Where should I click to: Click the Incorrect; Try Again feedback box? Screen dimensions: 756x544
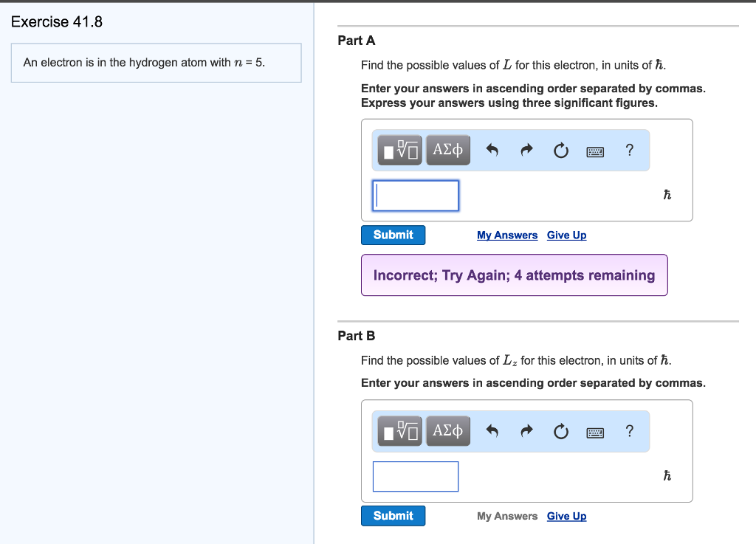[x=515, y=275]
